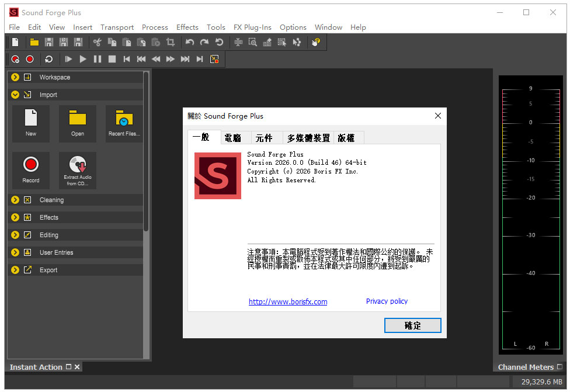
Task: Click the Trim/Crop toolbar icon
Action: (171, 42)
